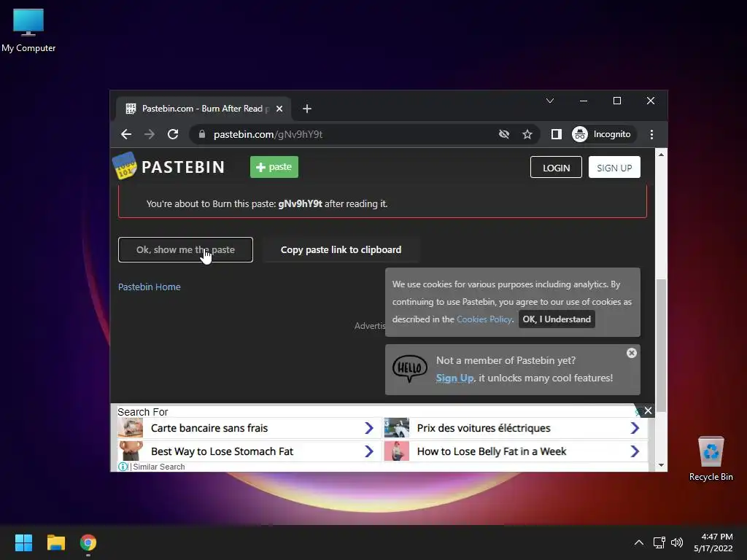Bookmark this page with the star icon
Image resolution: width=747 pixels, height=560 pixels.
pyautogui.click(x=527, y=134)
